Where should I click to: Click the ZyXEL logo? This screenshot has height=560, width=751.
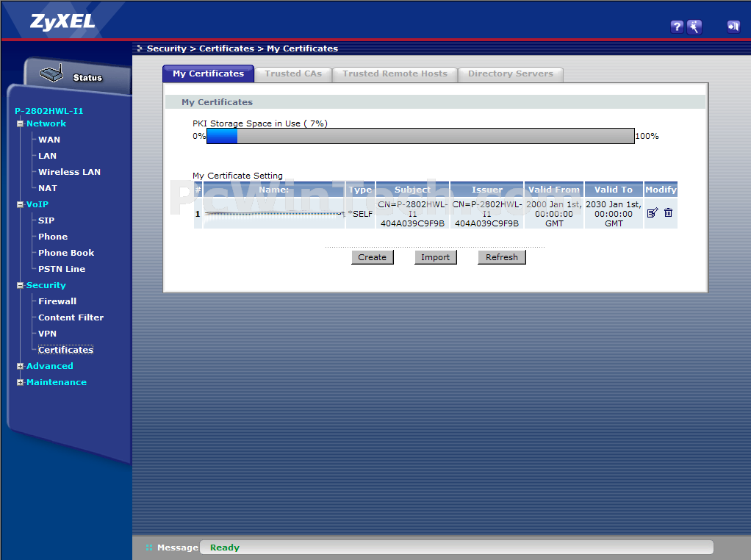[x=62, y=21]
